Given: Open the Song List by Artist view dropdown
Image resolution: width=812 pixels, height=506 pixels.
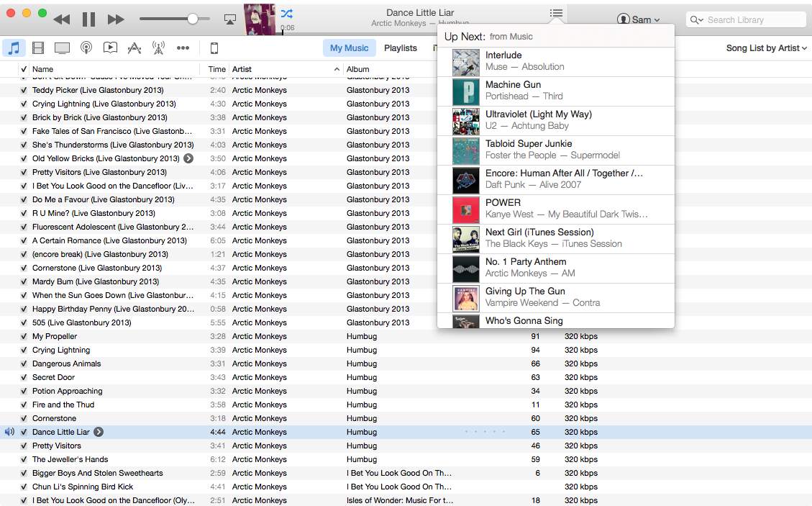Looking at the screenshot, I should pos(767,48).
